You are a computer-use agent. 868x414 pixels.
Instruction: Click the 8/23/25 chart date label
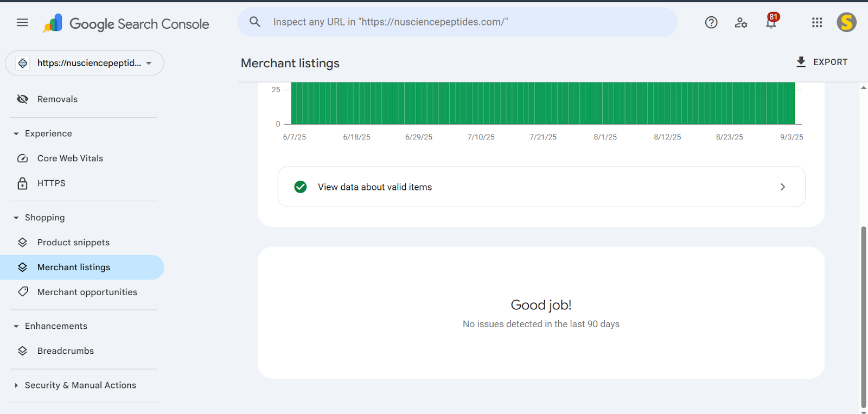[x=730, y=137]
